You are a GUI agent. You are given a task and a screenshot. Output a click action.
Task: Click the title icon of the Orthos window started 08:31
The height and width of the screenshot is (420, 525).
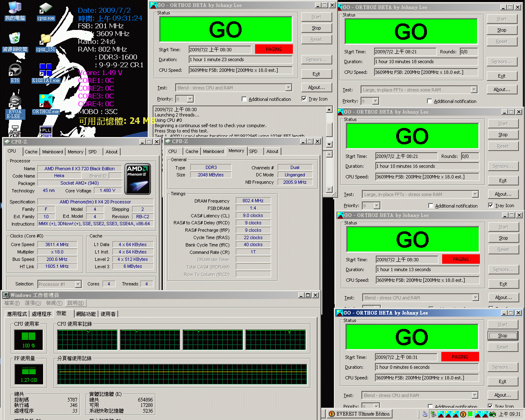click(340, 313)
